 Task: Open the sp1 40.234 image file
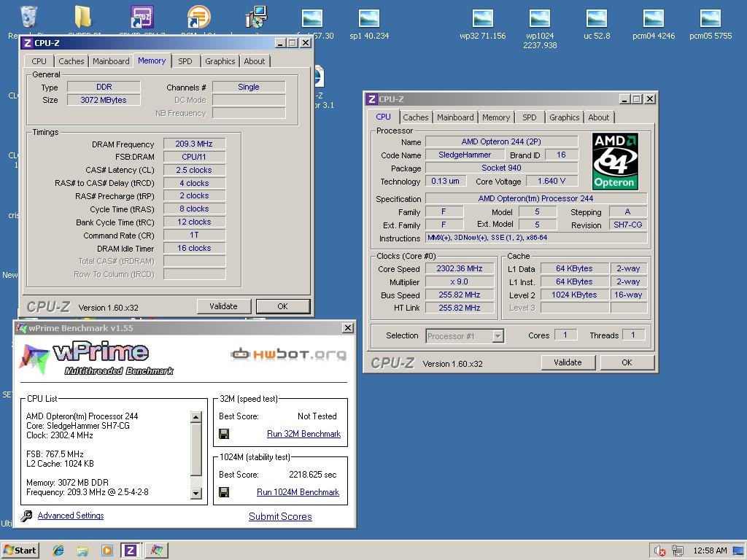(x=369, y=18)
